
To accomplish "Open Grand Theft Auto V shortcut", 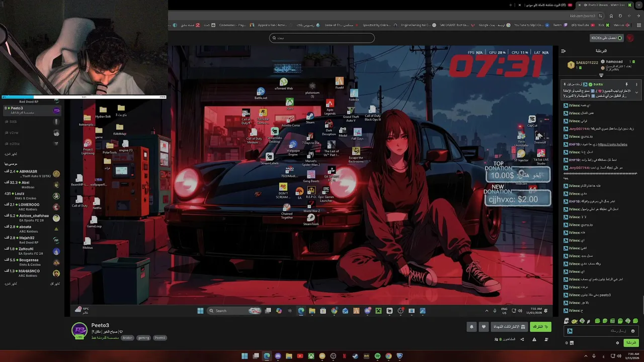I will pos(351,115).
